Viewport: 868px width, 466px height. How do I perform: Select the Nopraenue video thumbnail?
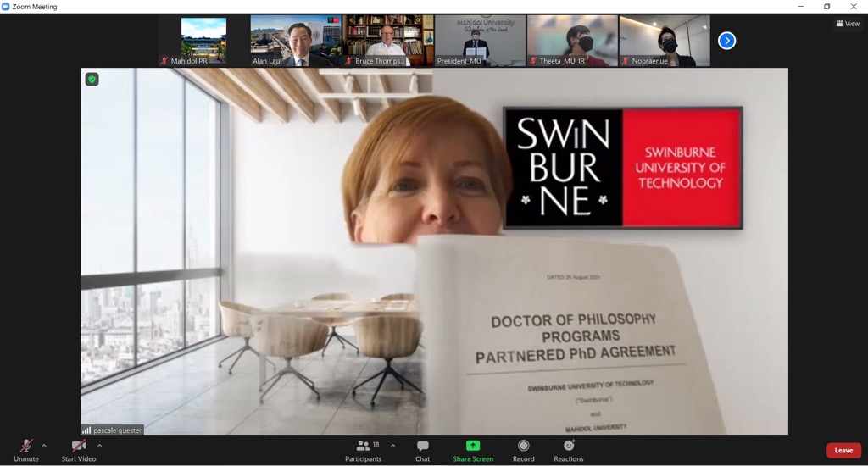[665, 41]
